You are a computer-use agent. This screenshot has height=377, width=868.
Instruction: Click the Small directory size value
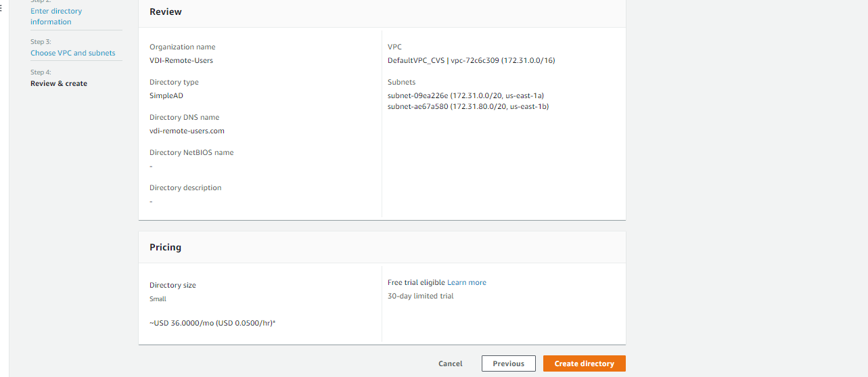point(158,298)
